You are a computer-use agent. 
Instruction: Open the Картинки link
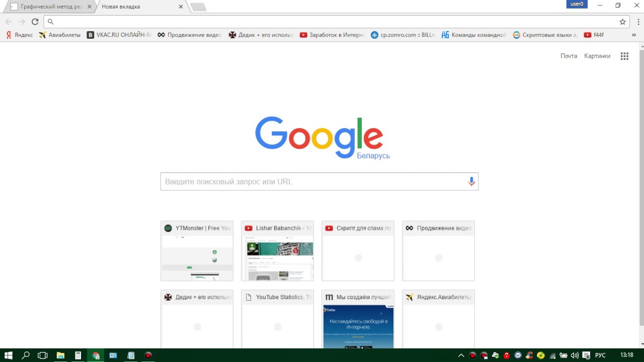click(597, 56)
